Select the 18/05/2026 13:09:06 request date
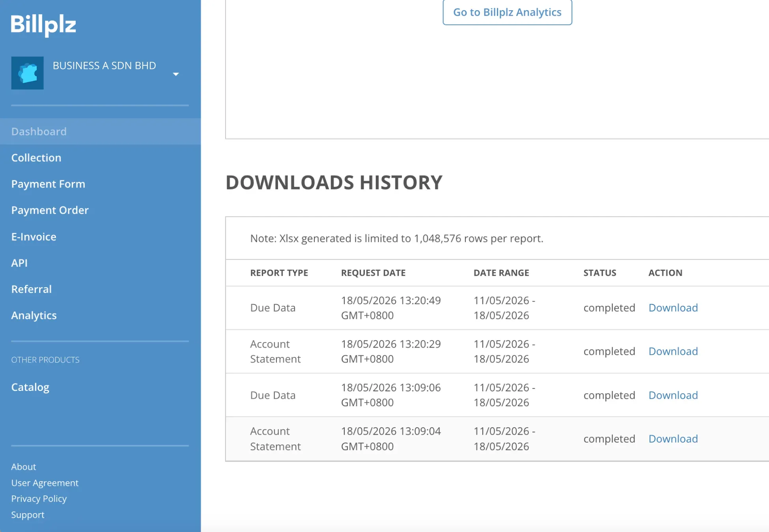769x532 pixels. 391,395
